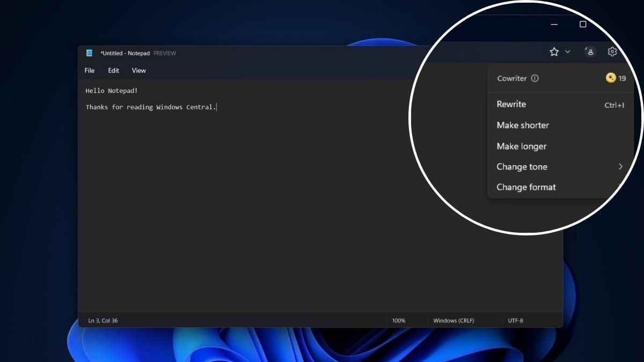Maximize the Notepad window
The height and width of the screenshot is (362, 644).
(583, 24)
